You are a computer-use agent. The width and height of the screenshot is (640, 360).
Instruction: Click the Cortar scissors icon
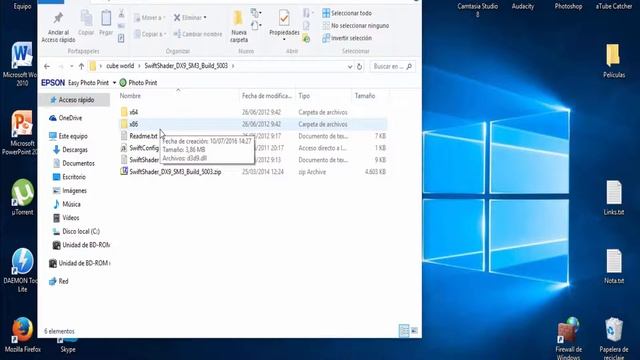coord(121,14)
